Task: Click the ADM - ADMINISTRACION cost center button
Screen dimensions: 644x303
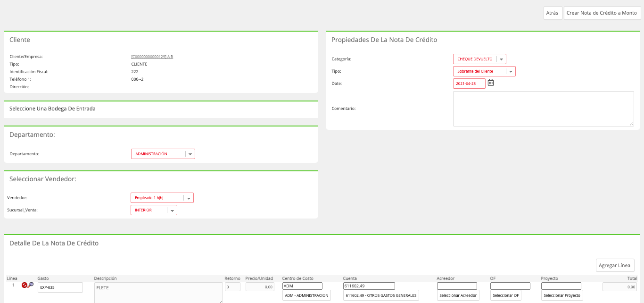Action: tap(306, 295)
